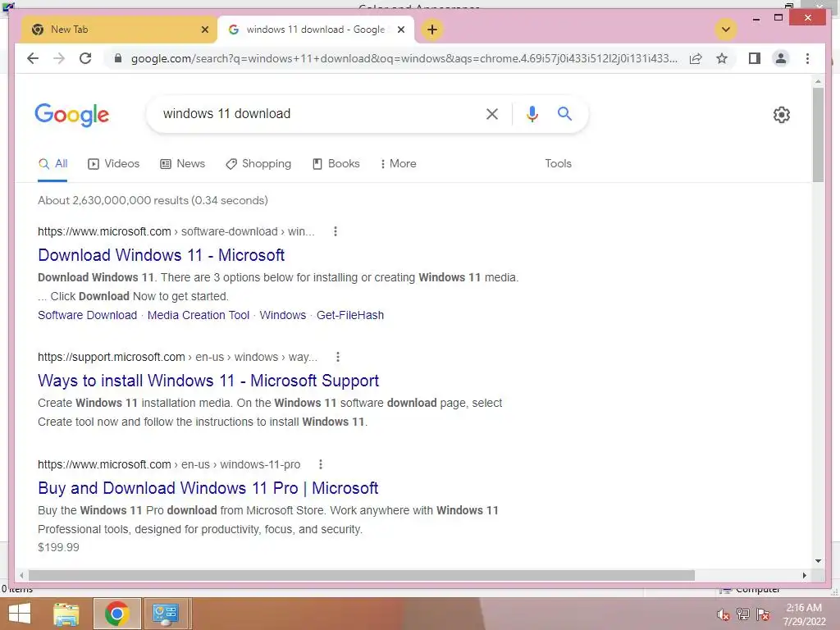Screen dimensions: 840x630
Task: Open Buy and Download Windows 11 Pro result
Action: coord(208,488)
